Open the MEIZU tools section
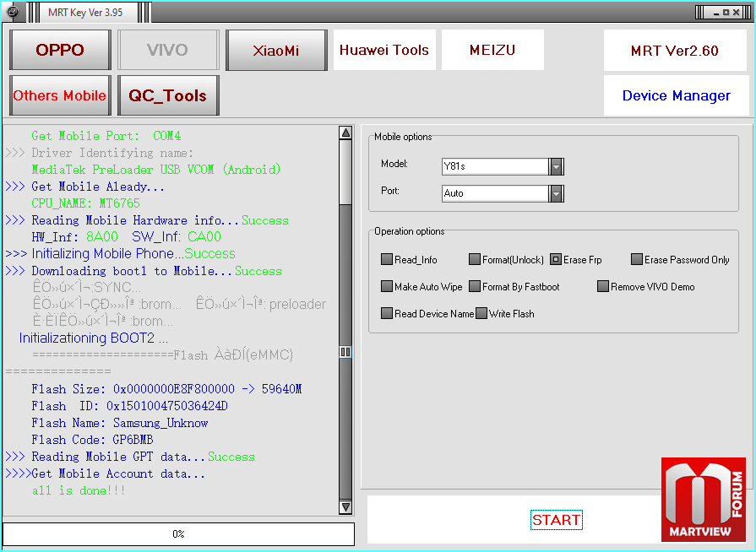The height and width of the screenshot is (552, 756). coord(492,50)
